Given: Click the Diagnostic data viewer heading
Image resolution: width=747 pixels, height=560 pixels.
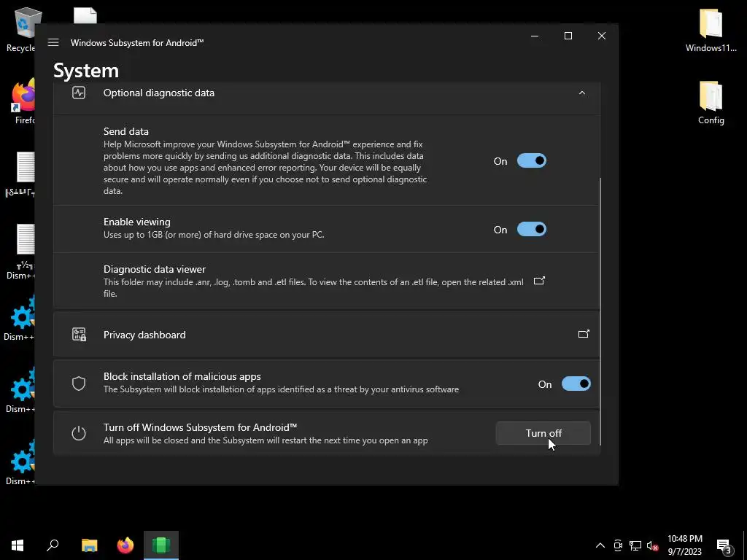Looking at the screenshot, I should [155, 269].
